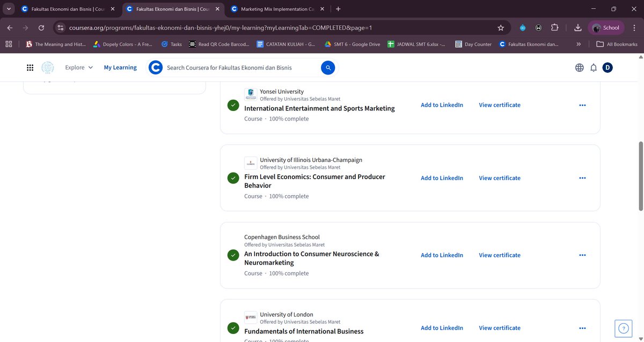Viewport: 644px width, 342px height.
Task: Open the Day Counter bookmark
Action: click(473, 44)
